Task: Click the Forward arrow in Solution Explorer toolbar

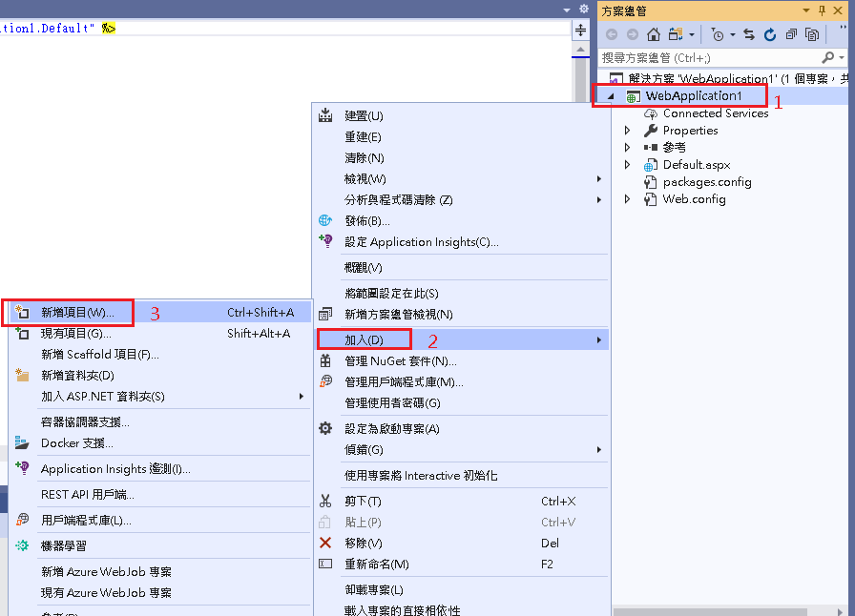Action: [633, 35]
